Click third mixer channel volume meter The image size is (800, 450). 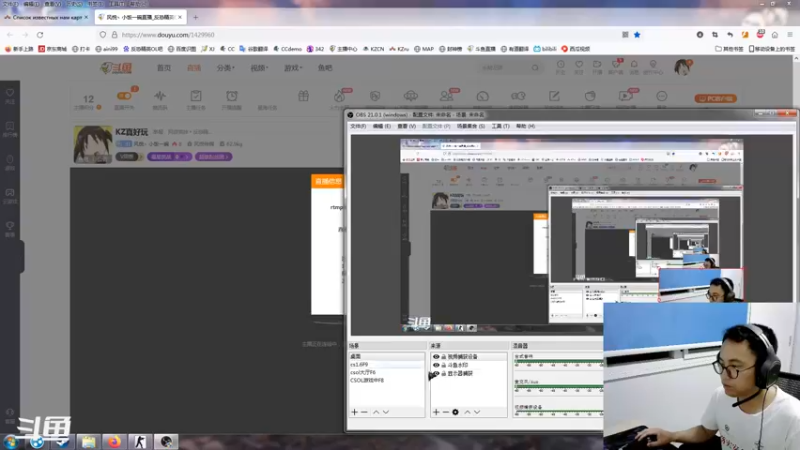[558, 413]
